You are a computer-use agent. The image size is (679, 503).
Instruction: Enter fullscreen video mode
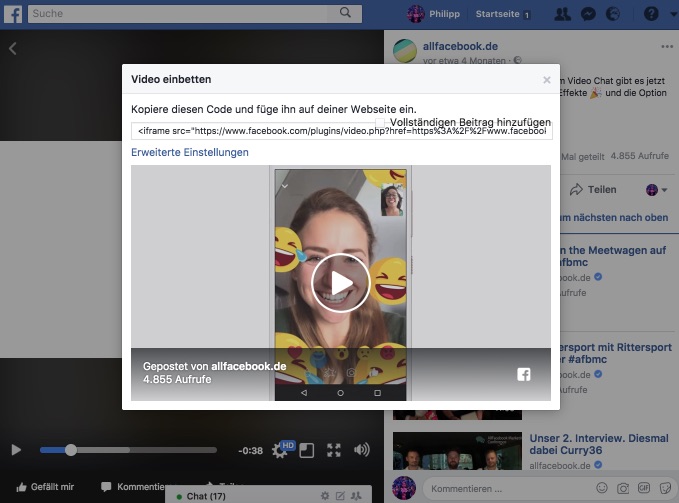[x=333, y=450]
